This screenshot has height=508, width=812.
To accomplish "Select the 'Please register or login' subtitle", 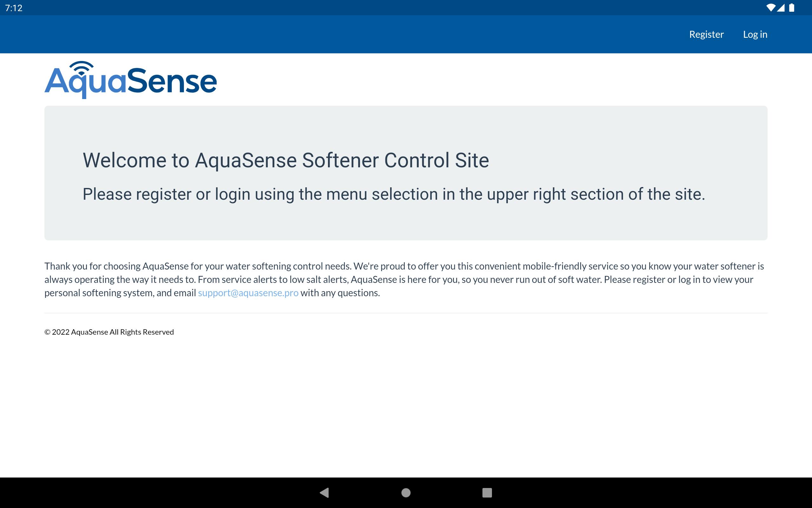I will (x=394, y=194).
